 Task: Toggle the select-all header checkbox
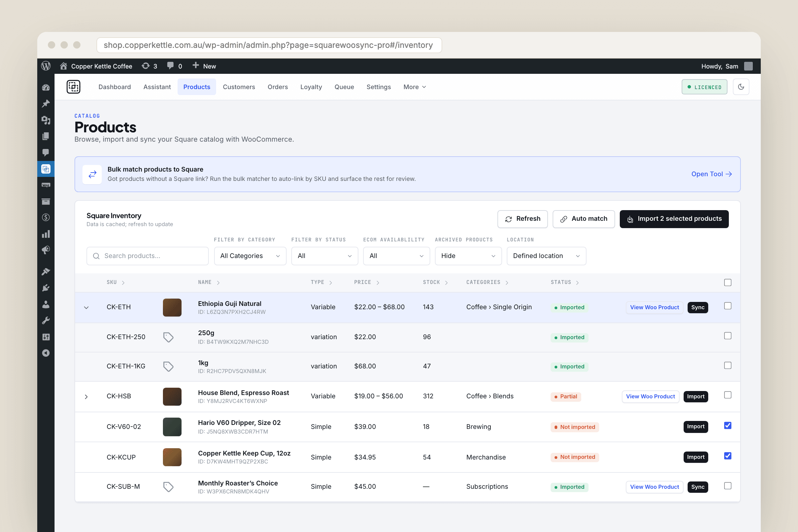728,282
